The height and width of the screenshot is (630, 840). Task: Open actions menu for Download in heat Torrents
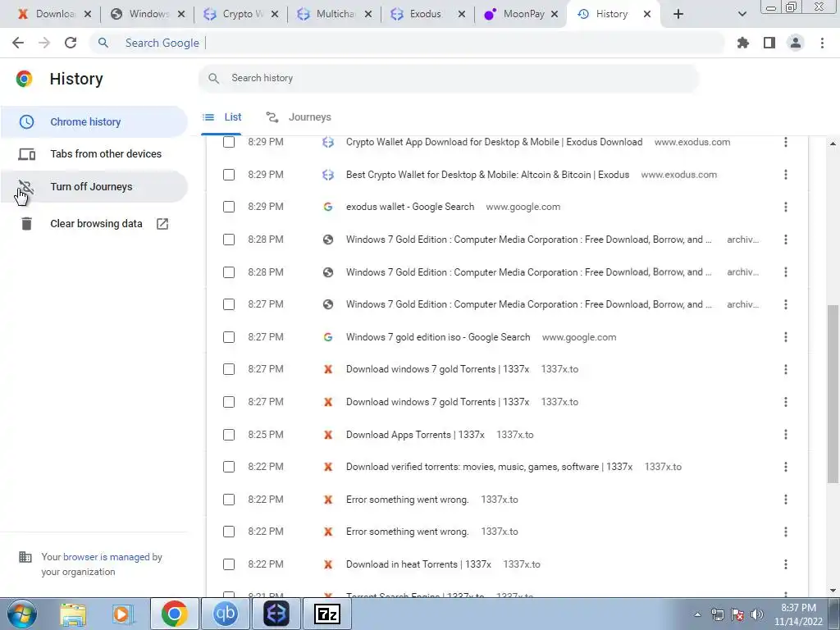point(785,564)
